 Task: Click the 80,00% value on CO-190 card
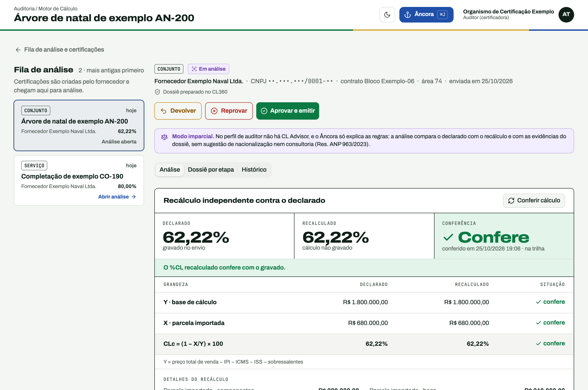pos(127,186)
